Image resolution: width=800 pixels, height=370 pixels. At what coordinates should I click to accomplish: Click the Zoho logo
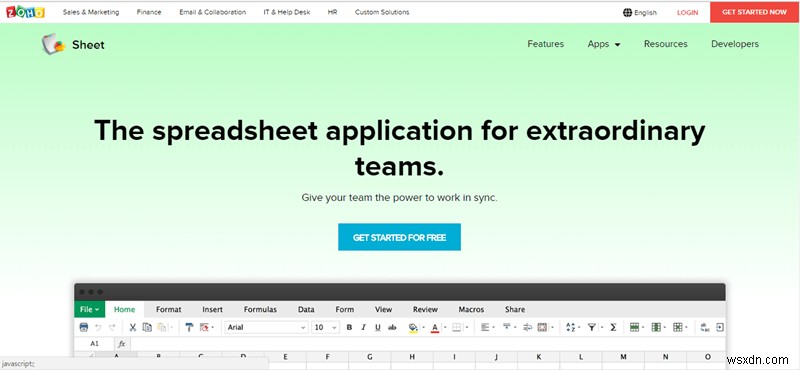(26, 12)
